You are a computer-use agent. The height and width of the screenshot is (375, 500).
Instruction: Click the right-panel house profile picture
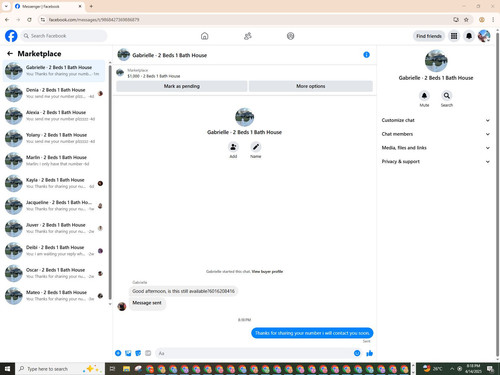coord(436,61)
